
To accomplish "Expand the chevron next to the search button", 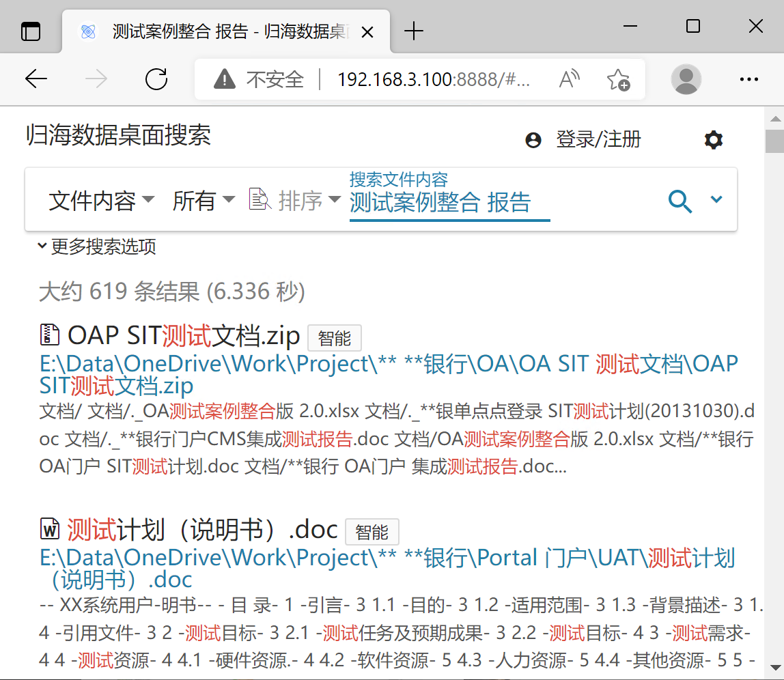I will [716, 199].
